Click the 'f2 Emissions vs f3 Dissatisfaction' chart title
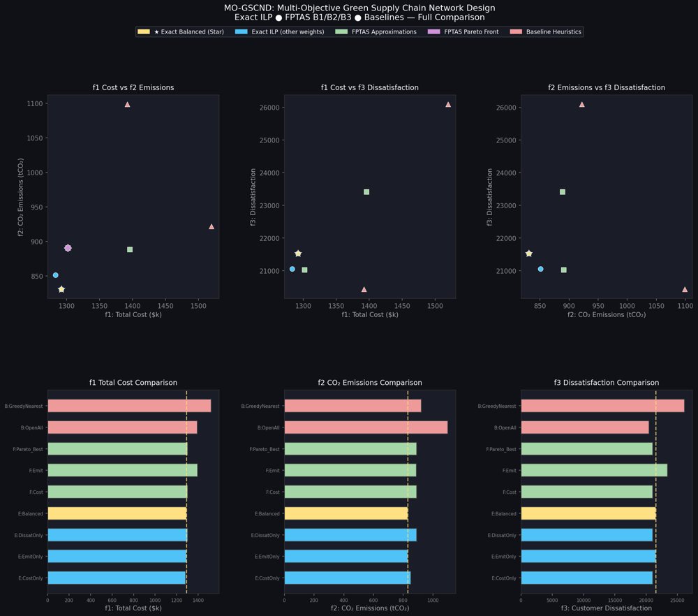 (x=607, y=88)
